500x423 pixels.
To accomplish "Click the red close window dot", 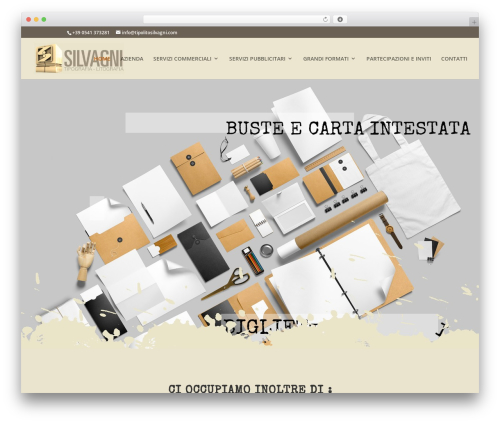I will pos(29,20).
